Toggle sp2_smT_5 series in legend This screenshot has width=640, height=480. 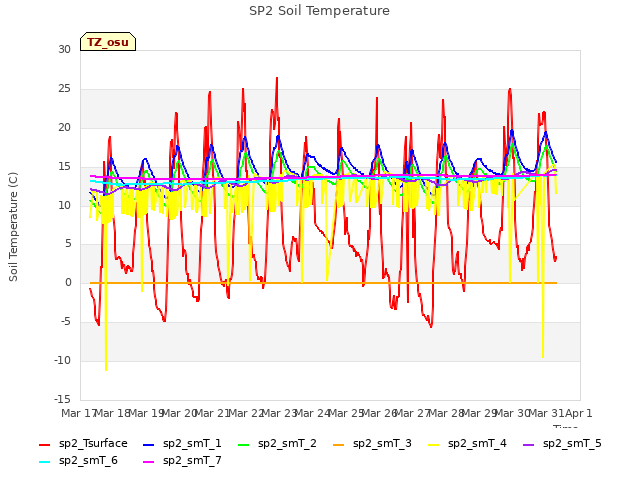pyautogui.click(x=562, y=444)
